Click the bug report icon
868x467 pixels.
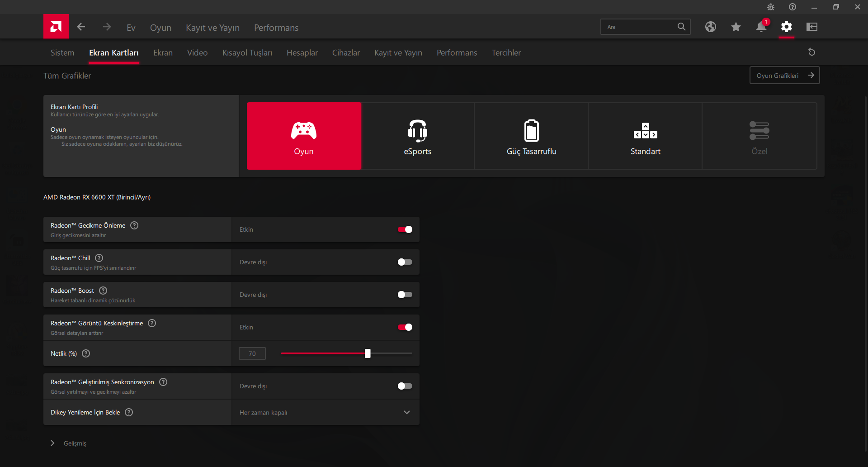(771, 7)
